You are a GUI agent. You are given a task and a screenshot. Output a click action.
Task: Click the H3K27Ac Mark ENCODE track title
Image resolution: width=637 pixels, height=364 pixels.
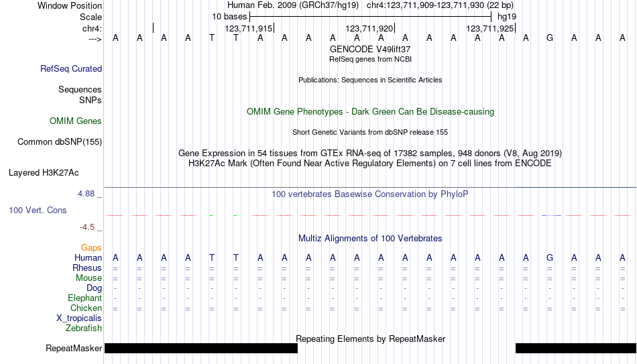(370, 164)
